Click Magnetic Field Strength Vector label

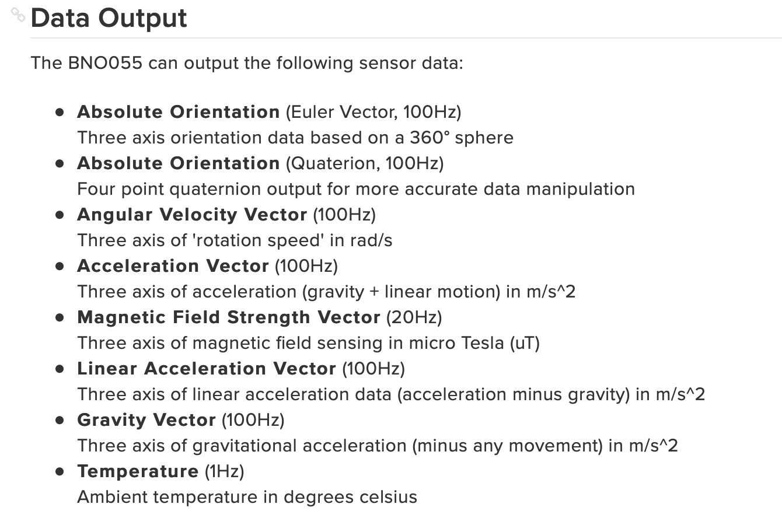pos(229,317)
